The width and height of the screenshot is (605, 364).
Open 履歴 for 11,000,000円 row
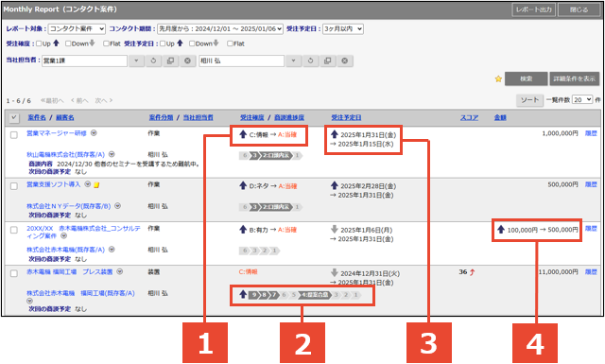coord(591,272)
